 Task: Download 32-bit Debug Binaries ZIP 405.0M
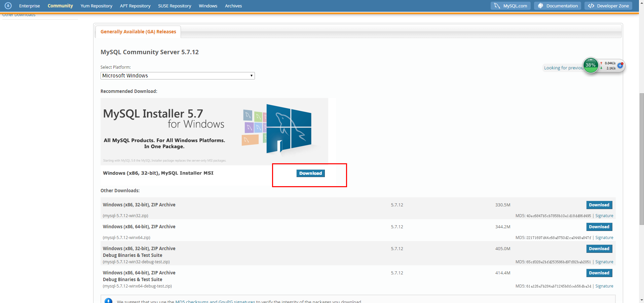click(599, 249)
